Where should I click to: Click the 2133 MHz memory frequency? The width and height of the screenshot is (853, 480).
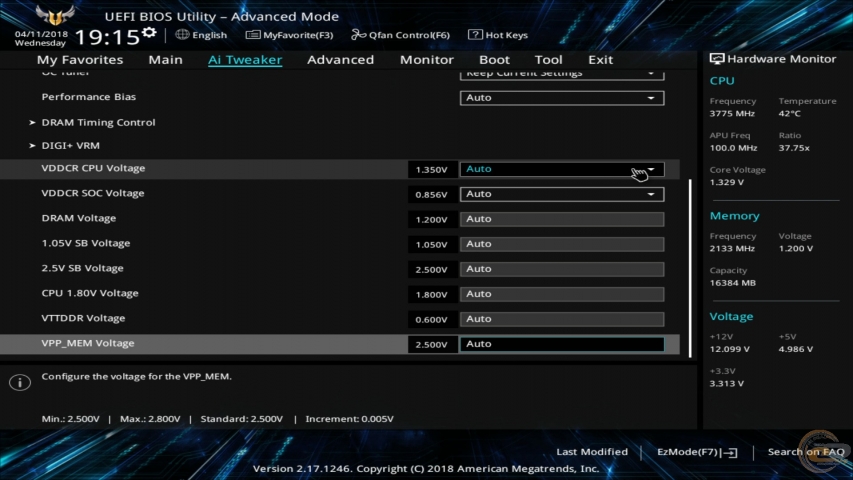click(732, 249)
